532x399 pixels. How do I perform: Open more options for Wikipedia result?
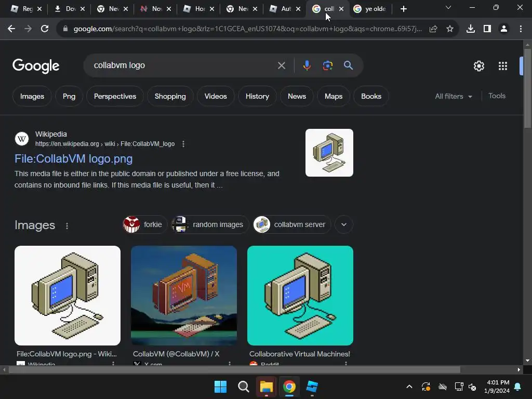coord(183,144)
